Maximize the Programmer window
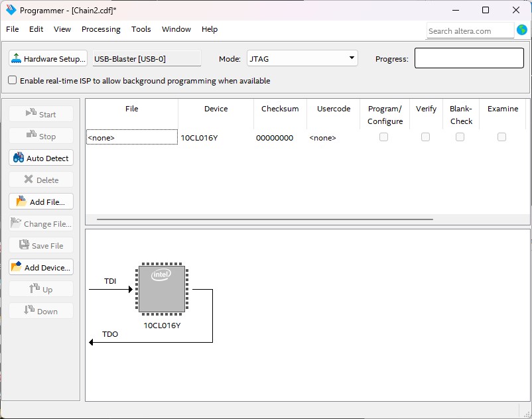The width and height of the screenshot is (532, 419). coord(486,10)
